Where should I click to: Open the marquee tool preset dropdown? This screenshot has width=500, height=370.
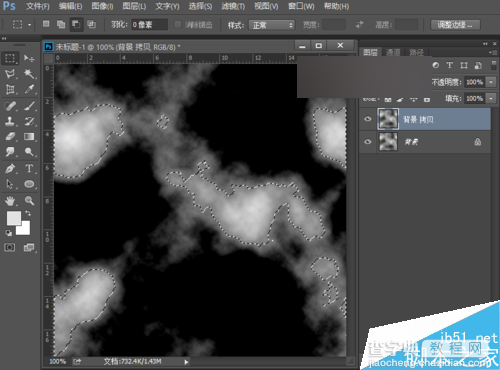[x=30, y=25]
